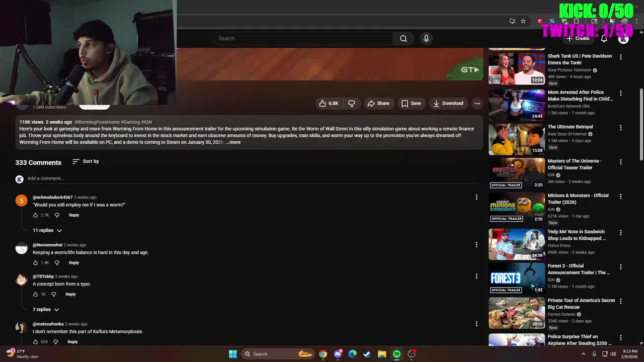Open menu for The Ultimate Betrayal video
Screen dimensions: 644x362
pyautogui.click(x=620, y=128)
